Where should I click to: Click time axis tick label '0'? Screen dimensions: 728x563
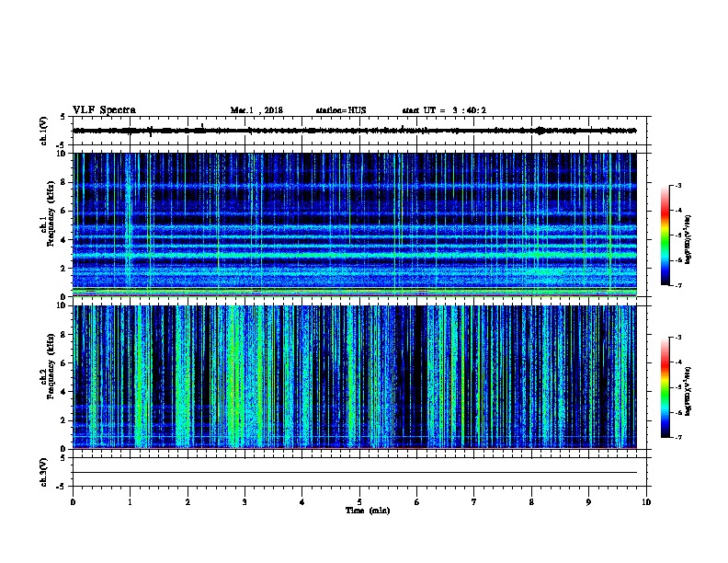click(73, 502)
